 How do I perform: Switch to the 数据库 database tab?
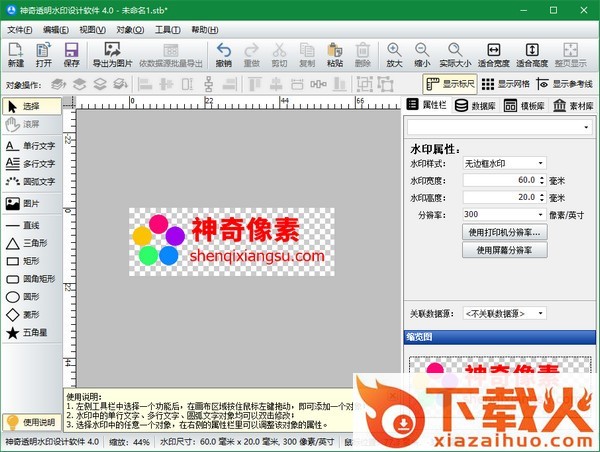(x=476, y=105)
